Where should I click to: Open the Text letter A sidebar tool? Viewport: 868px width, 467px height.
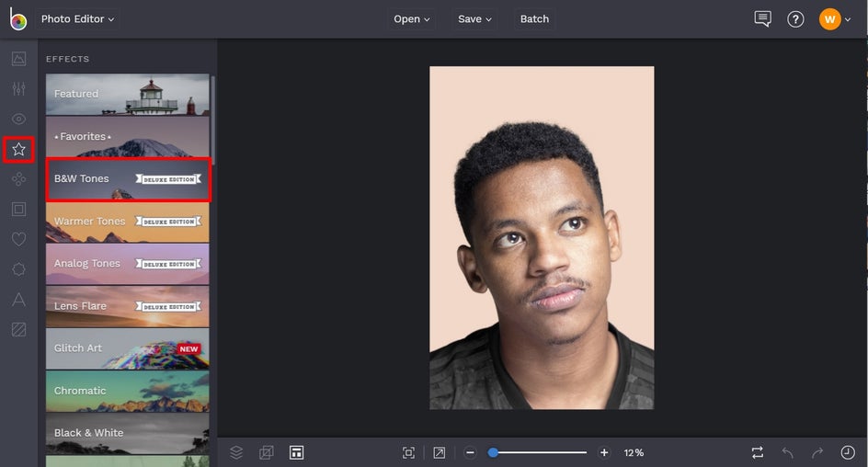[18, 300]
